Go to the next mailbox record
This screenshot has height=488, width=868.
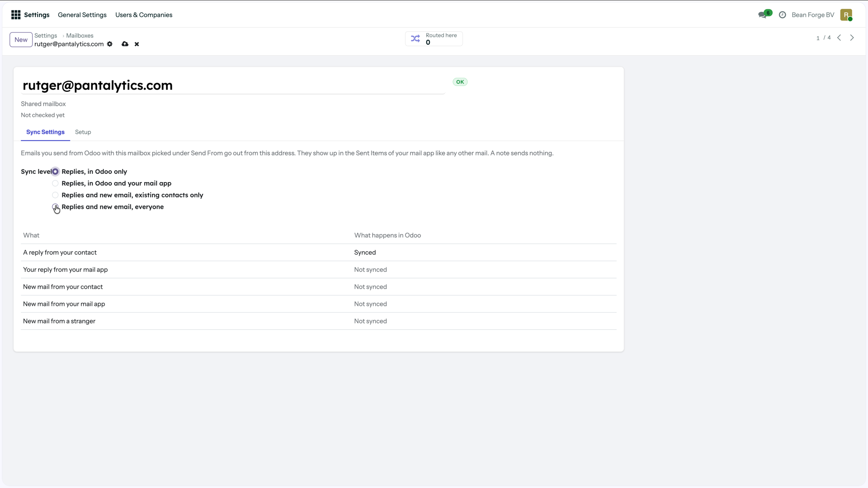852,38
